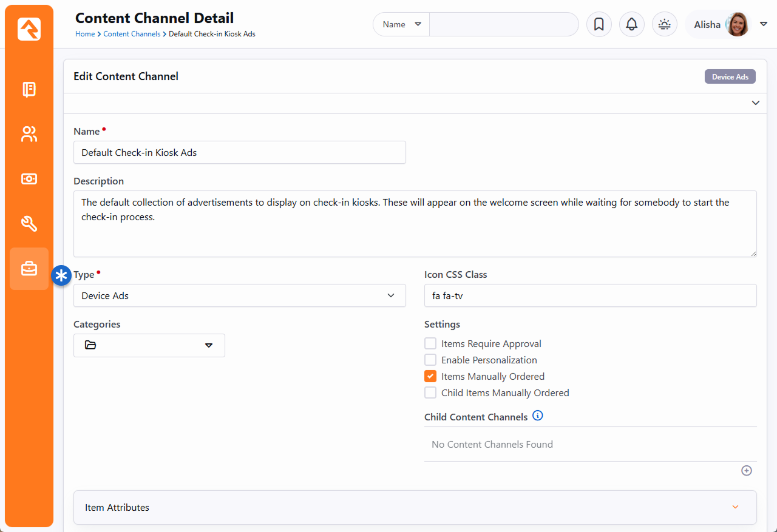Click the Icon CSS Class input field
The width and height of the screenshot is (777, 532).
[590, 295]
